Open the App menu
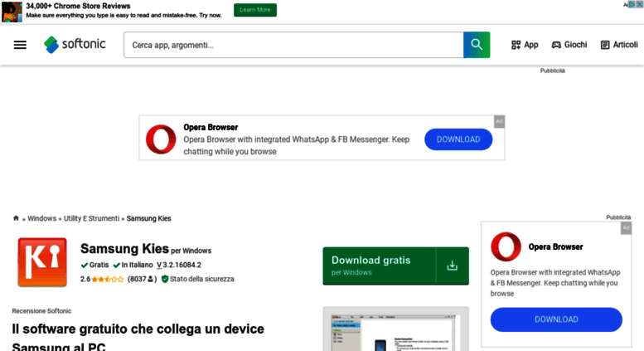The height and width of the screenshot is (351, 644). [525, 45]
